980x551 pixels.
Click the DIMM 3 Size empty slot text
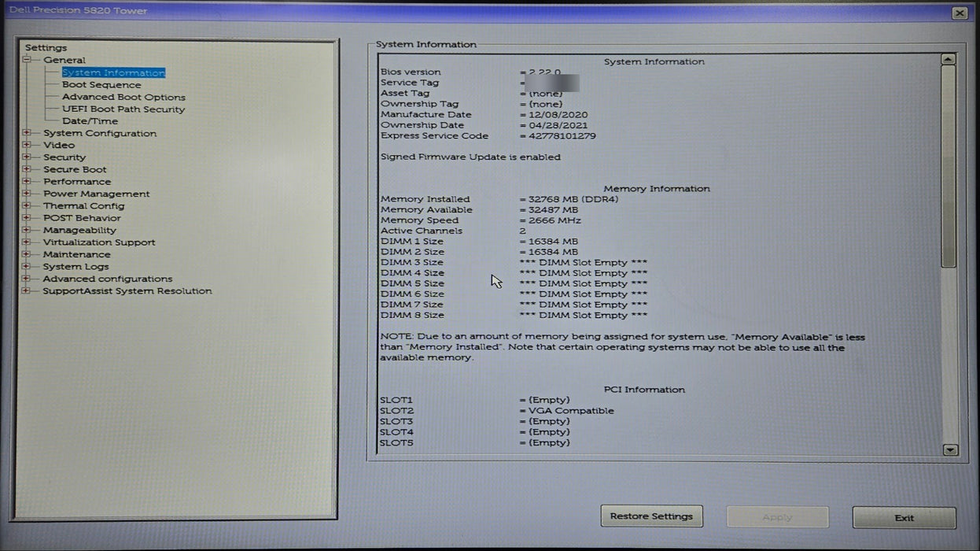coord(584,262)
